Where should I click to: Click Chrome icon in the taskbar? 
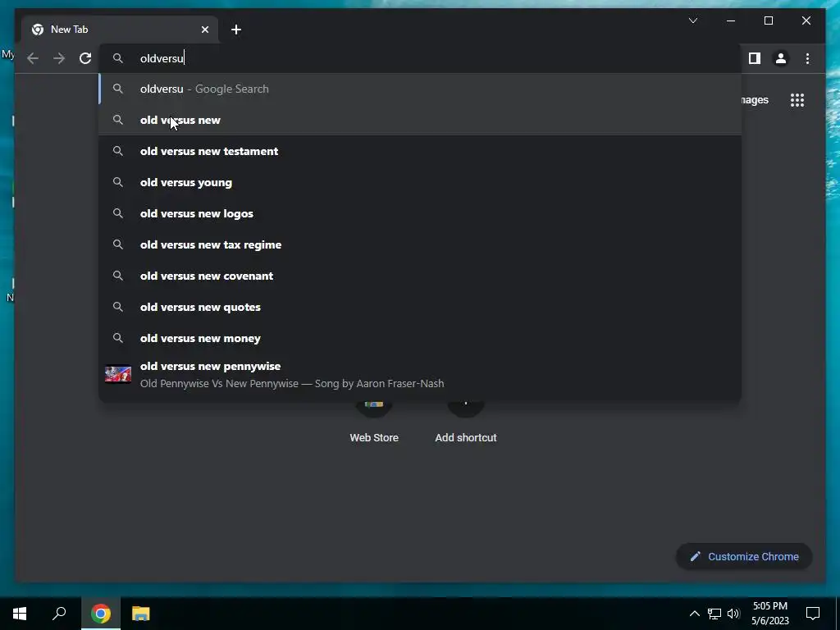point(101,614)
